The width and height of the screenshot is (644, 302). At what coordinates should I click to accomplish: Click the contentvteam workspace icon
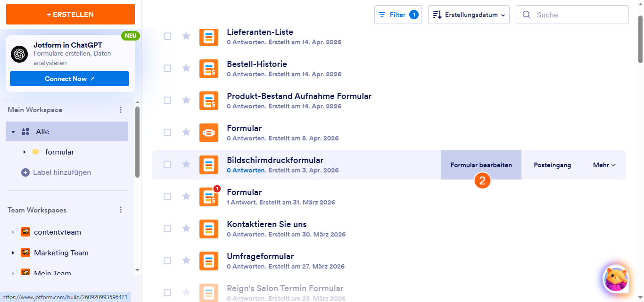click(x=25, y=232)
